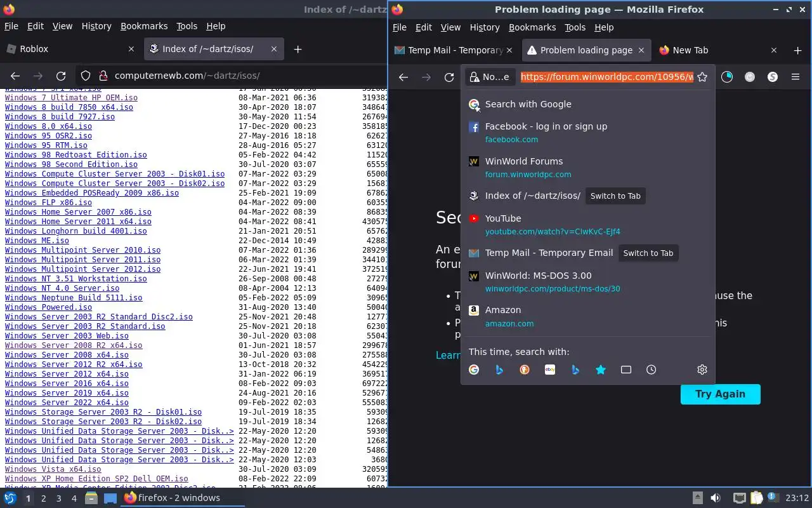812x508 pixels.
Task: Maximize the Problem loading page window
Action: tap(789, 10)
